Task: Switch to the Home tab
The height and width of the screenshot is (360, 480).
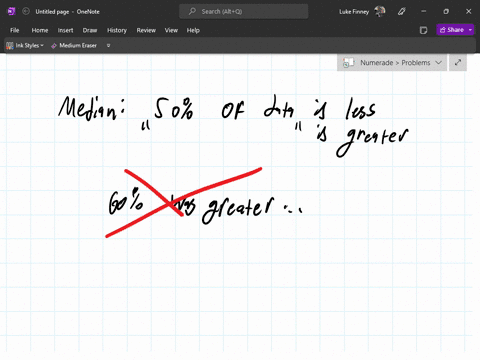Action: click(x=40, y=30)
